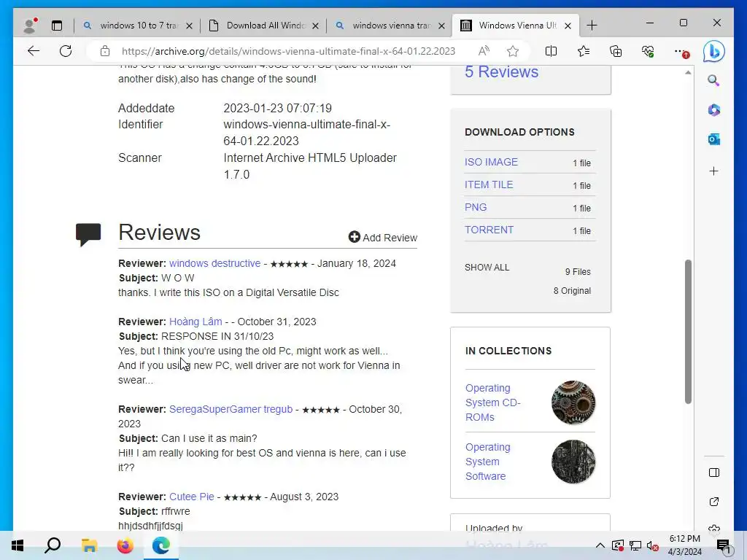Click the muted volume tray icon
The width and height of the screenshot is (747, 560).
[x=653, y=545]
